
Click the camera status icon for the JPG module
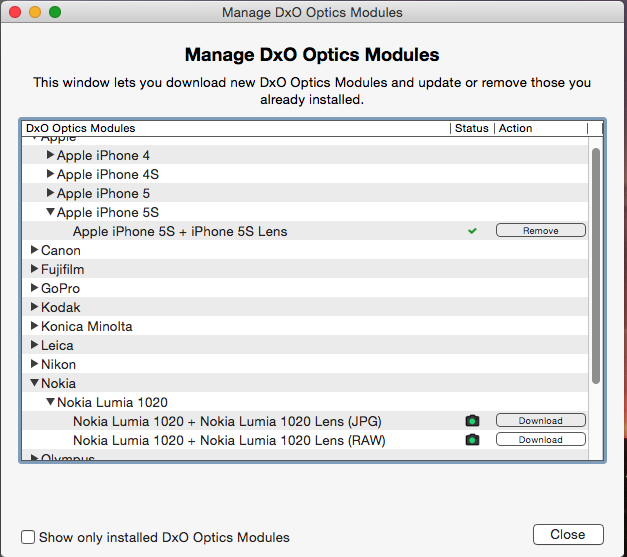(472, 421)
